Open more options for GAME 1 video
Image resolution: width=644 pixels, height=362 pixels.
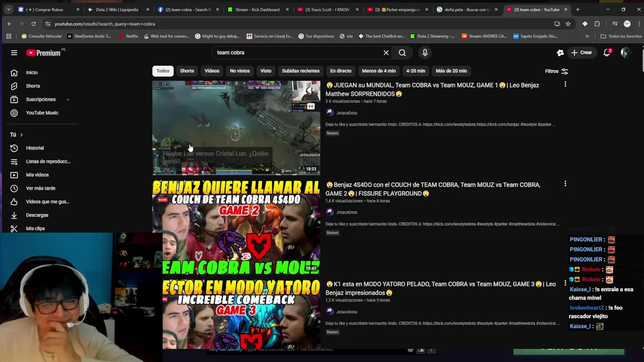tap(565, 84)
